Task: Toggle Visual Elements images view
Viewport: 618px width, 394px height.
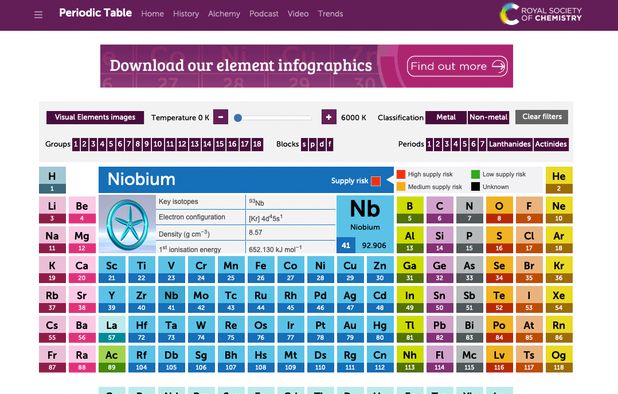Action: point(95,117)
